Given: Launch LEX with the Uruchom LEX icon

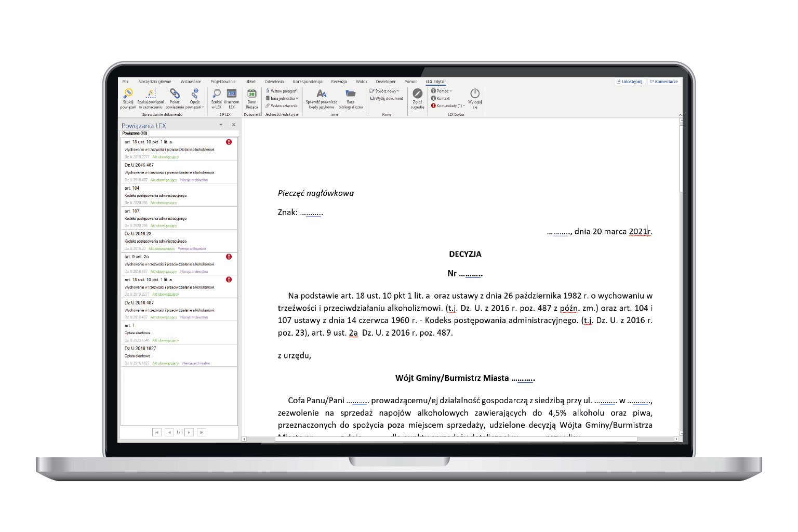Looking at the screenshot, I should [232, 94].
